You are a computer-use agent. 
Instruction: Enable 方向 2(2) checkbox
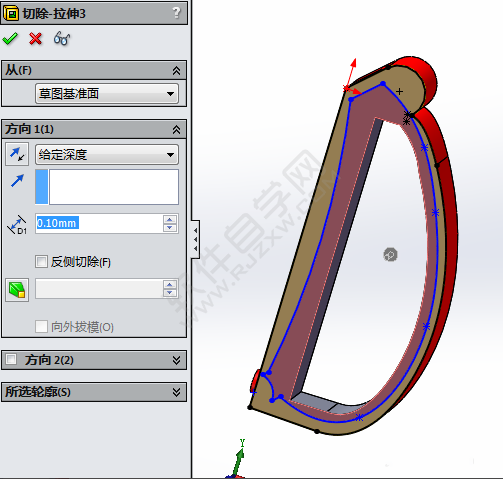(x=11, y=359)
